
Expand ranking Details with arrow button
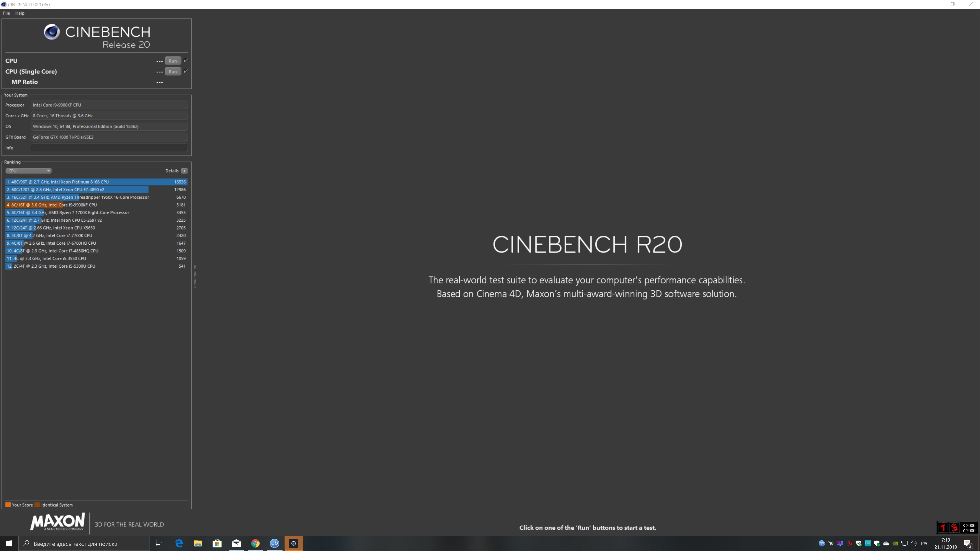point(185,171)
